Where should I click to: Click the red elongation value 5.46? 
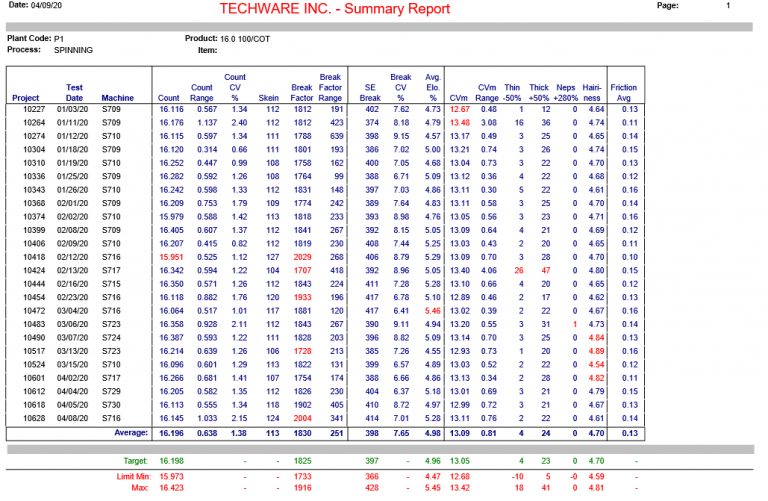coord(432,311)
